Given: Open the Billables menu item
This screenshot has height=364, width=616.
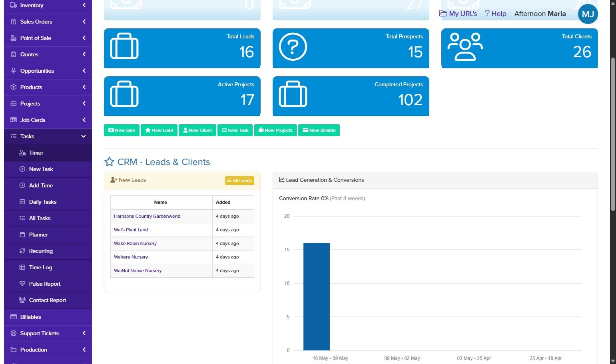Looking at the screenshot, I should [x=48, y=317].
